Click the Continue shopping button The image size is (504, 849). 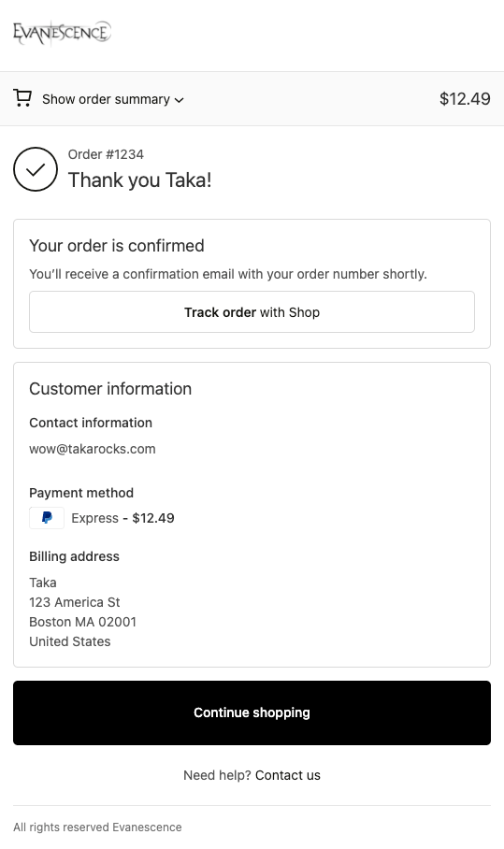(252, 712)
